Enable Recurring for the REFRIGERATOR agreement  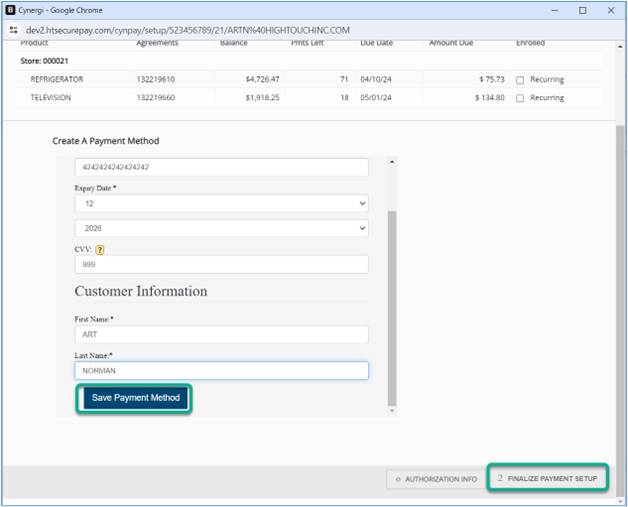(x=520, y=80)
